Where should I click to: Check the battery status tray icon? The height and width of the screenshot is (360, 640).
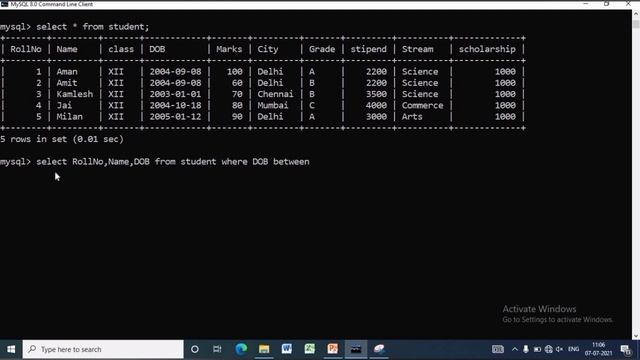[537, 349]
